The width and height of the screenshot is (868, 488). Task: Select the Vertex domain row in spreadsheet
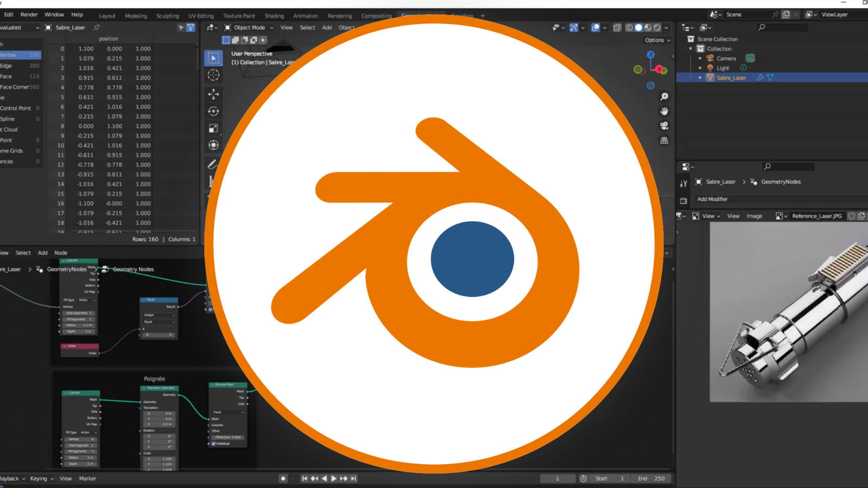click(x=20, y=55)
